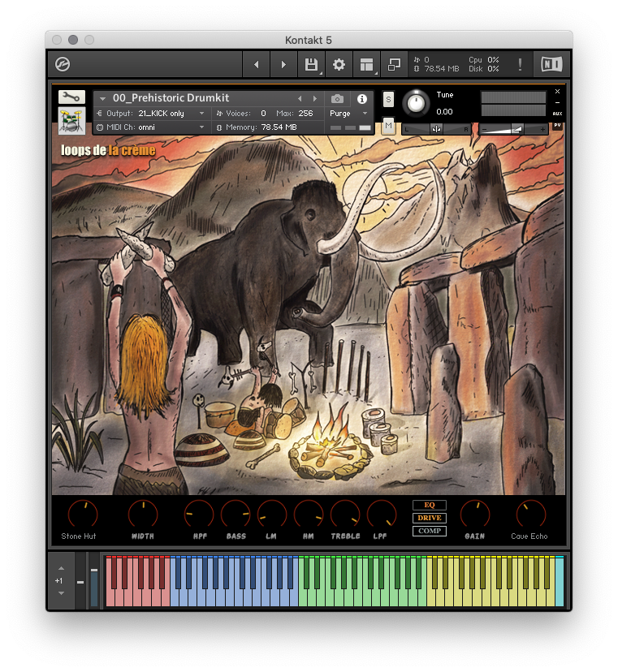Shift keyboard octave down arrow

[x=61, y=593]
